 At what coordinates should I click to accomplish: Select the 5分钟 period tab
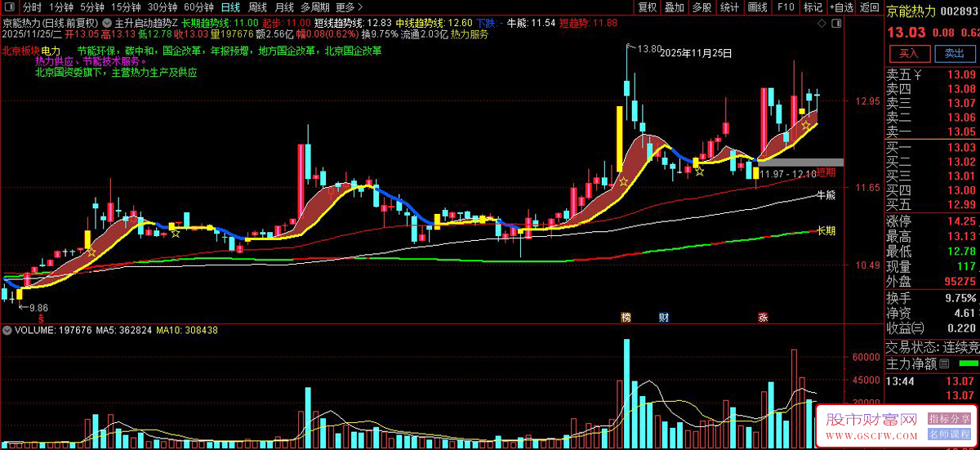[92, 7]
